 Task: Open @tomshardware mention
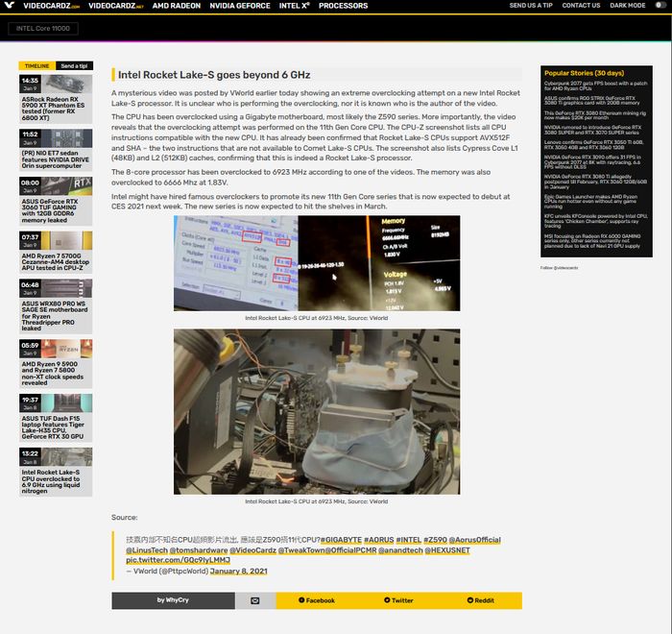coord(199,549)
